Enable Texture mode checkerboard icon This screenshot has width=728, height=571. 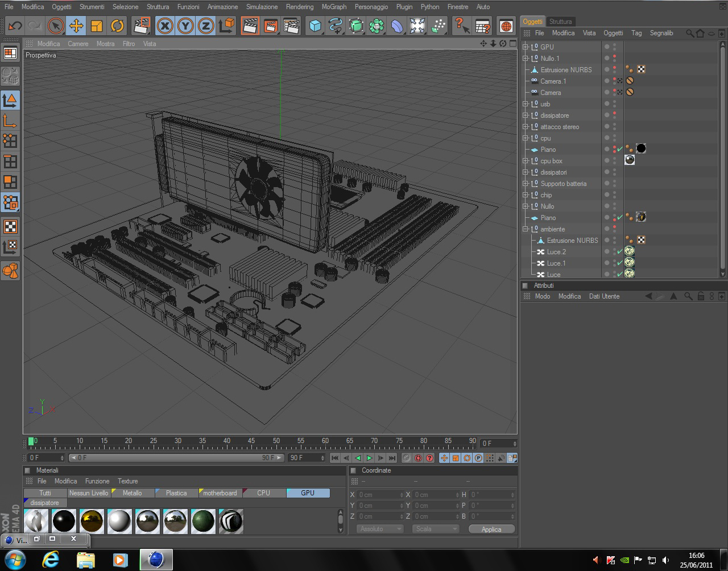(x=10, y=226)
